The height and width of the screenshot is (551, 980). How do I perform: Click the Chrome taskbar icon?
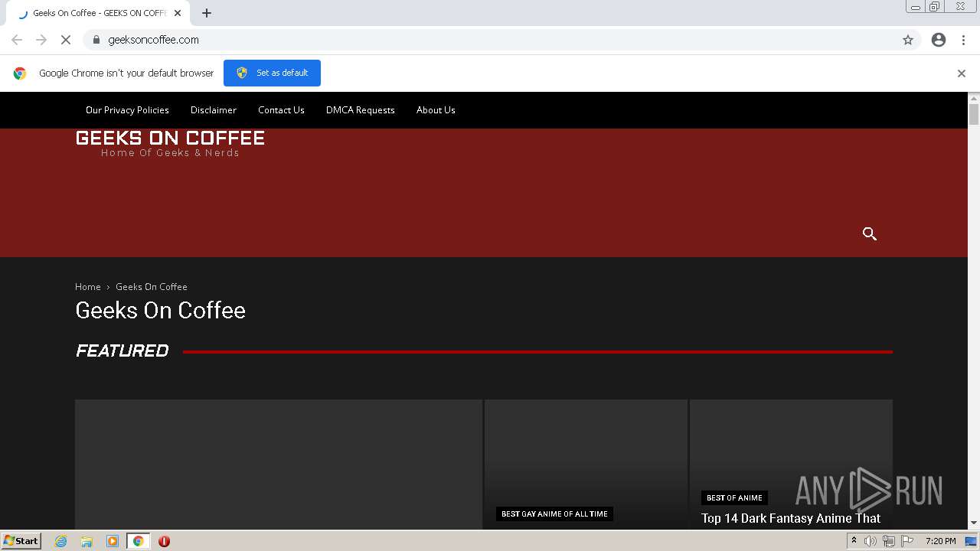point(138,541)
